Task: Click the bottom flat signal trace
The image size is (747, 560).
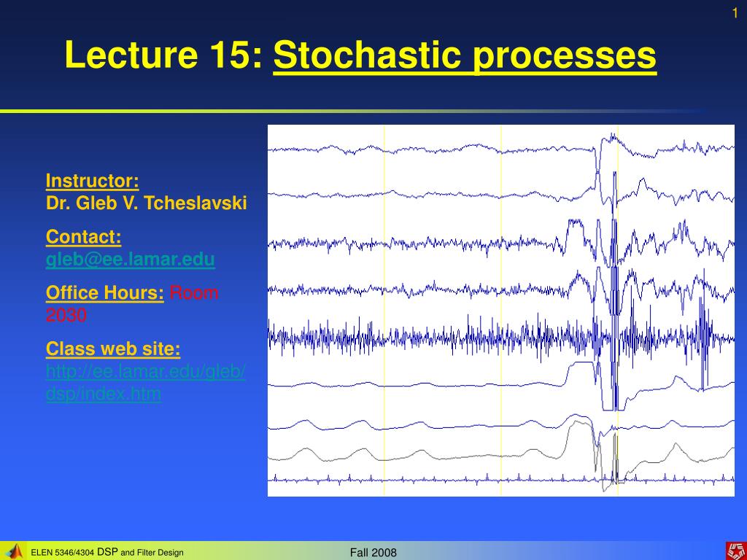Action: coord(438,480)
